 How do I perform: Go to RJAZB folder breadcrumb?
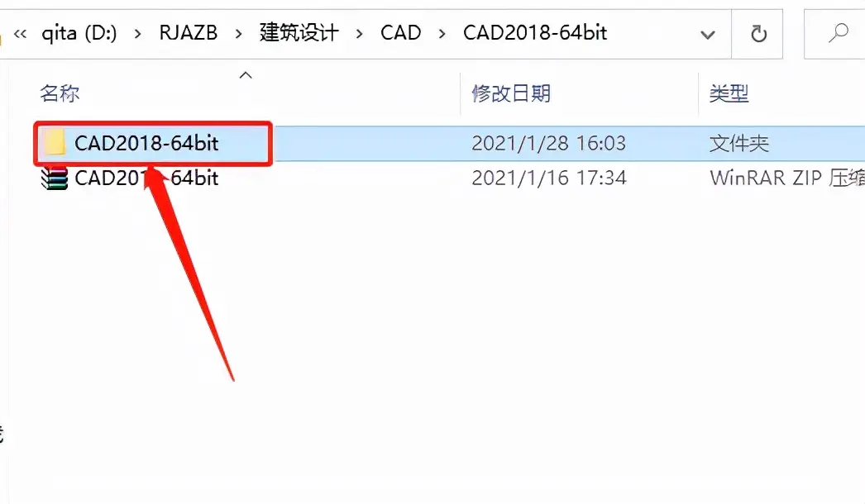188,33
